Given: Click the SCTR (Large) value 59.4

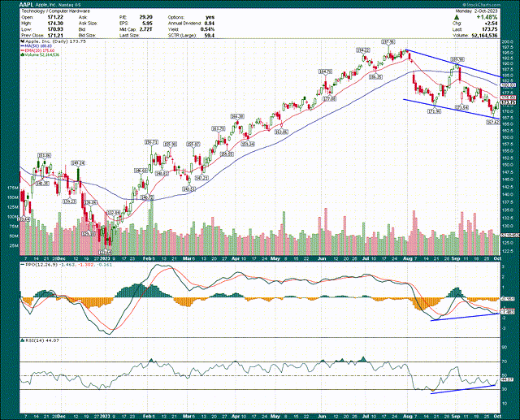Looking at the screenshot, I should tap(210, 35).
